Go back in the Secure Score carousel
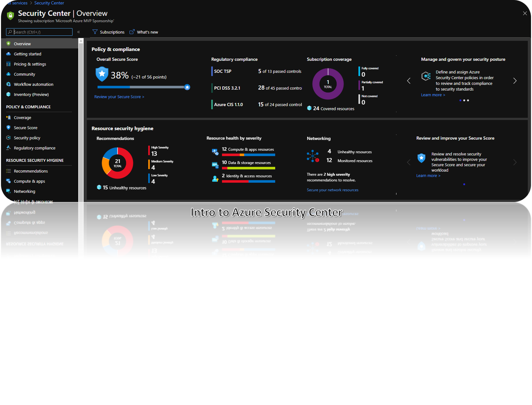This screenshot has width=532, height=405. pos(409,162)
